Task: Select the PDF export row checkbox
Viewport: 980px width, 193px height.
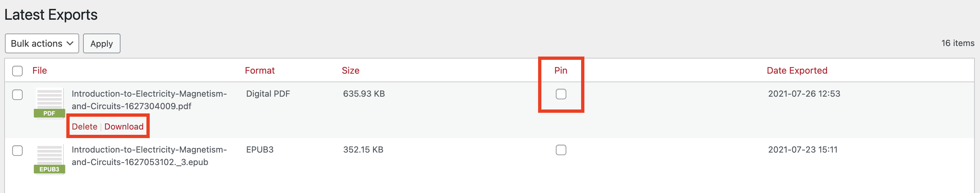Action: pyautogui.click(x=17, y=94)
